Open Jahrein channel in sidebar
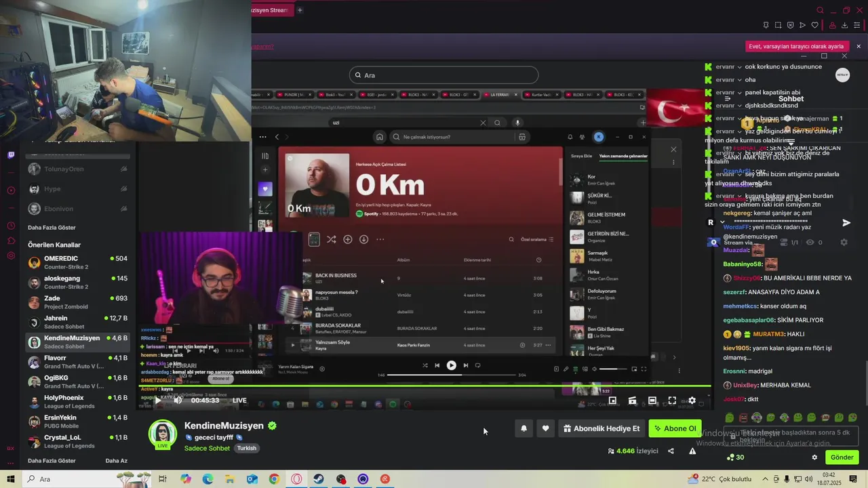 (77, 322)
